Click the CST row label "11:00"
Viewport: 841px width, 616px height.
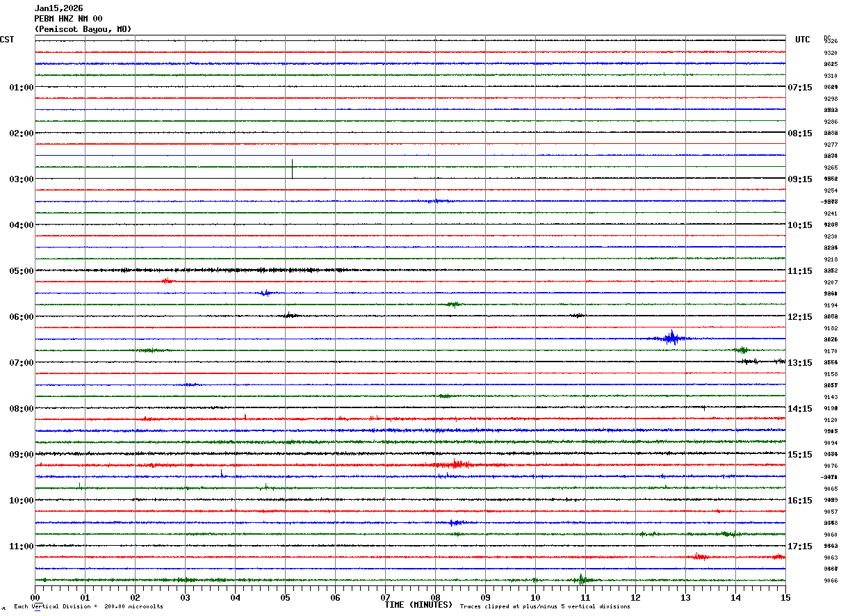[x=22, y=546]
